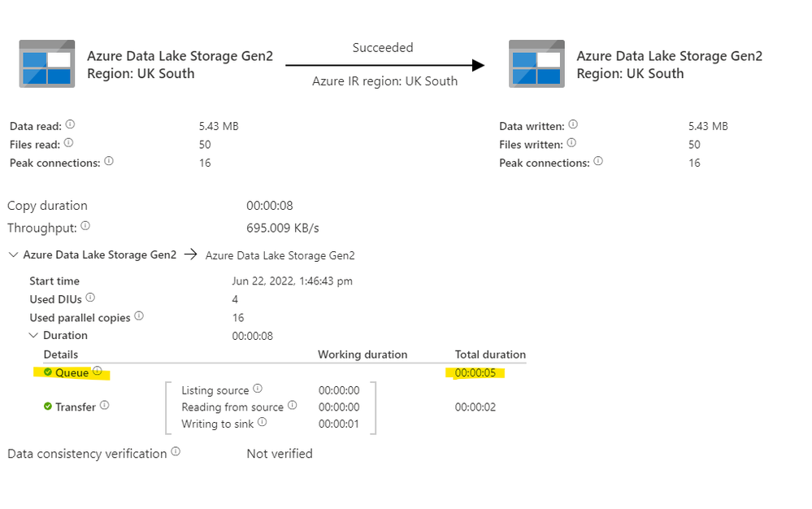Click the green success check beside Transfer
The height and width of the screenshot is (509, 812).
48,406
